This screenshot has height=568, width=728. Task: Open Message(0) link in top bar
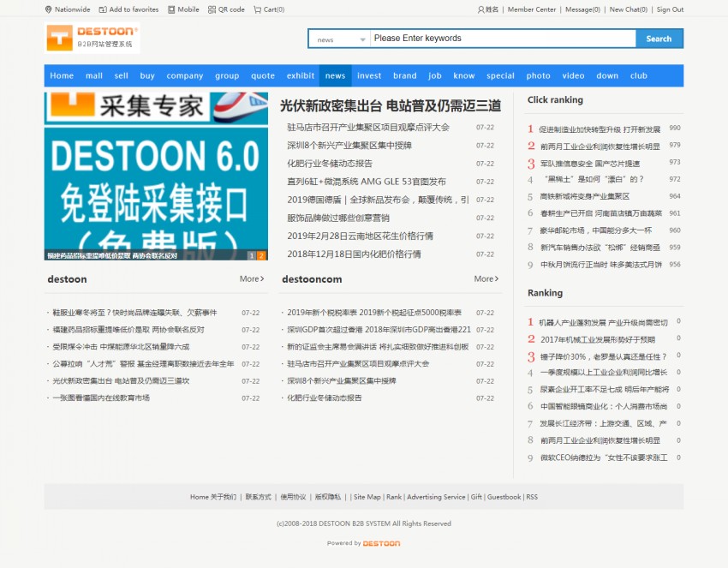click(582, 9)
